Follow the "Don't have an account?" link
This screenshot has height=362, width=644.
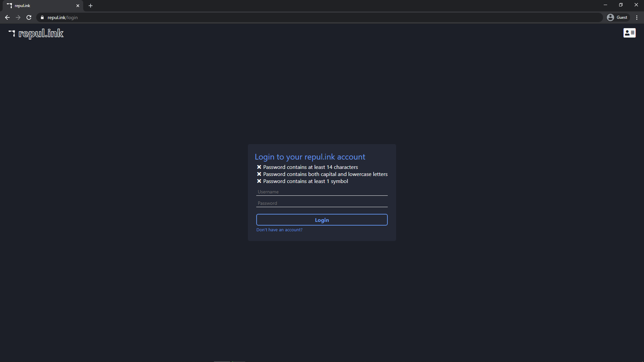[279, 230]
